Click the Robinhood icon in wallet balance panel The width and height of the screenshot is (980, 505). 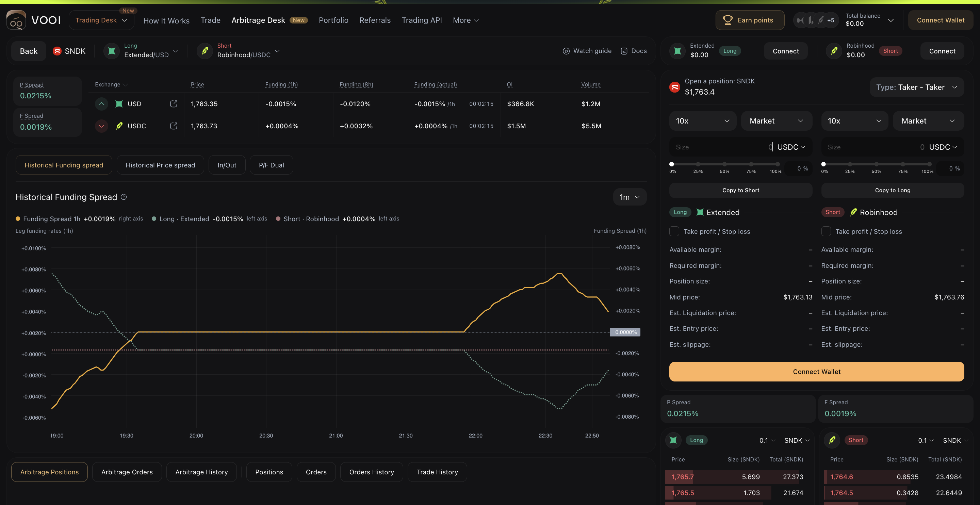point(834,51)
